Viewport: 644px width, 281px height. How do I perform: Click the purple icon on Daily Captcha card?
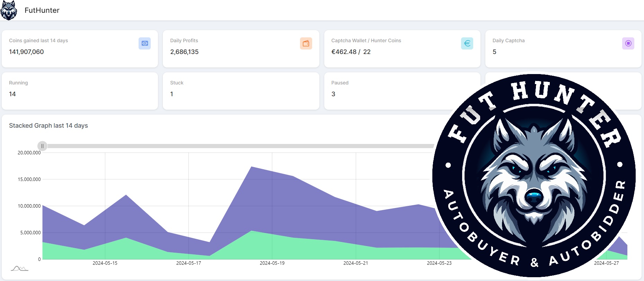click(x=628, y=43)
